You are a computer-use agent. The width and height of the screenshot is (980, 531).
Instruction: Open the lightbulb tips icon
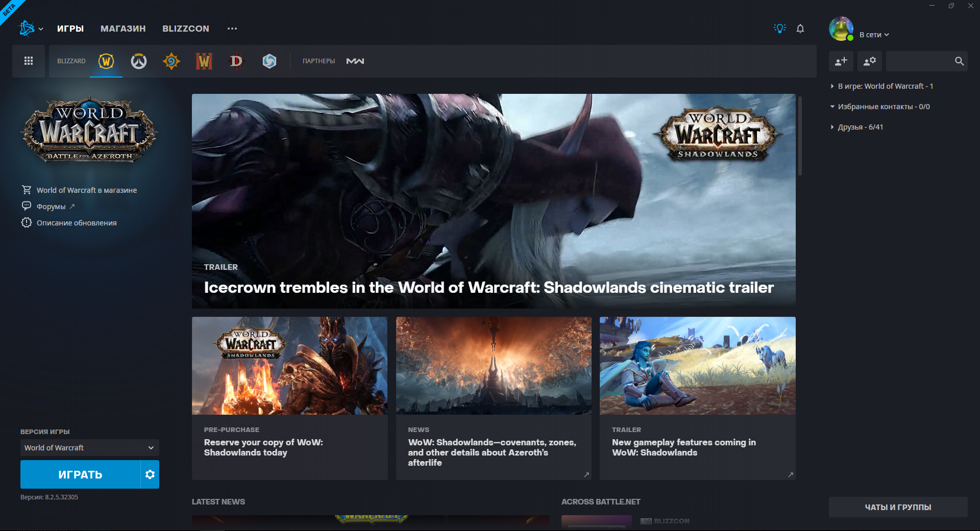pyautogui.click(x=779, y=29)
